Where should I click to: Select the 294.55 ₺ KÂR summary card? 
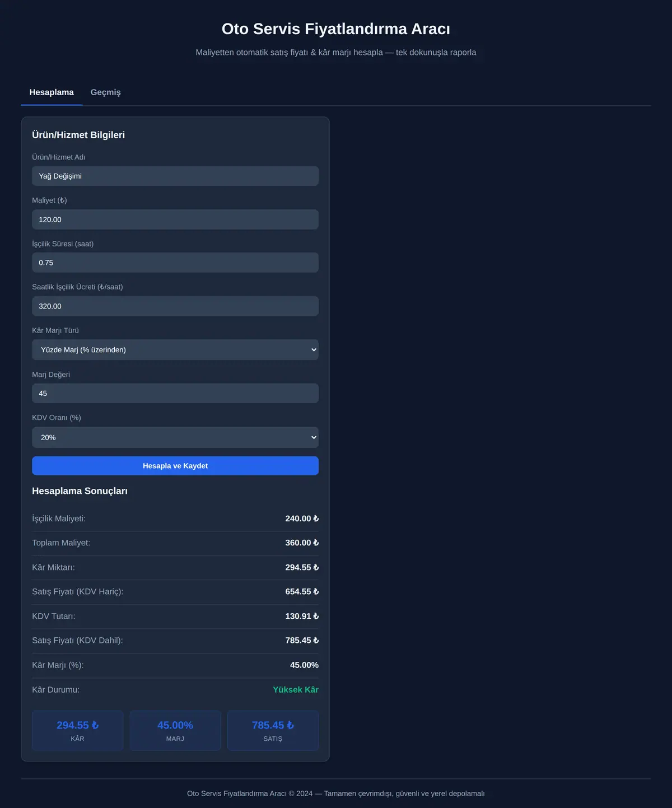78,731
